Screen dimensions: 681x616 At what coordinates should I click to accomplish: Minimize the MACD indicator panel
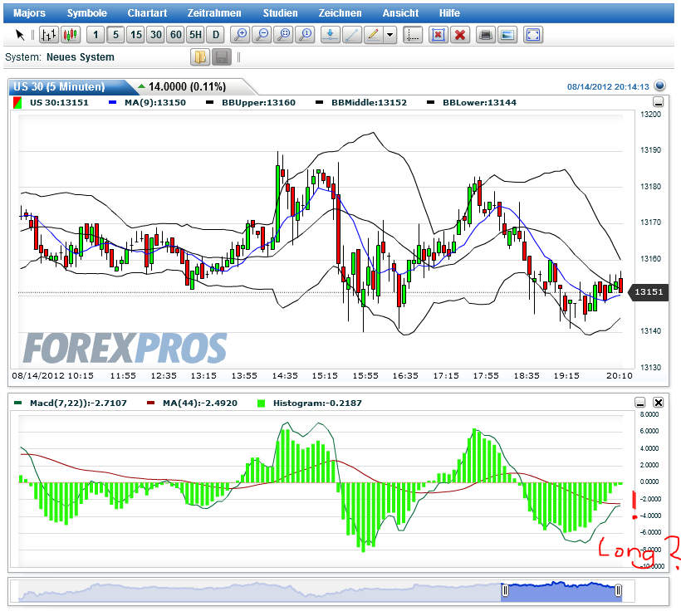coord(640,403)
